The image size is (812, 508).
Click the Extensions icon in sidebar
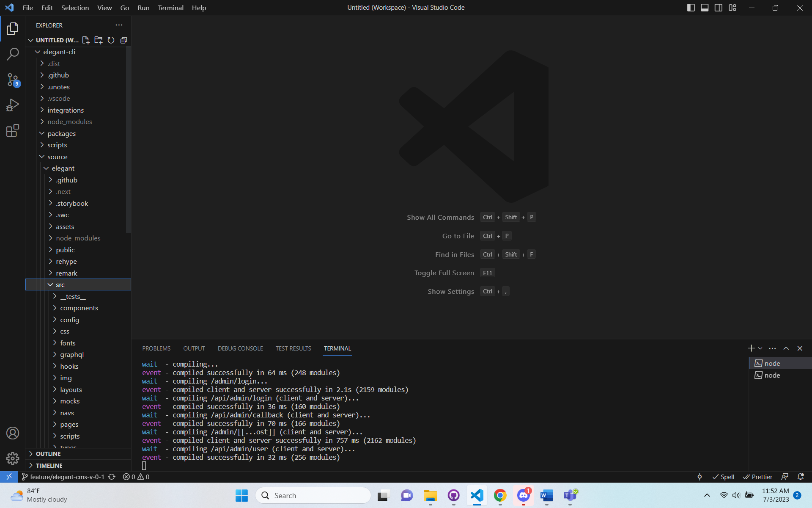(x=13, y=130)
